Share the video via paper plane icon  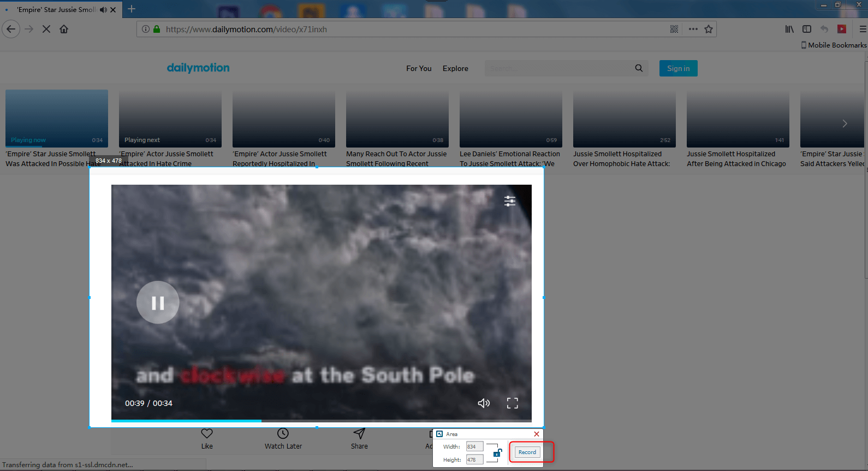(359, 433)
